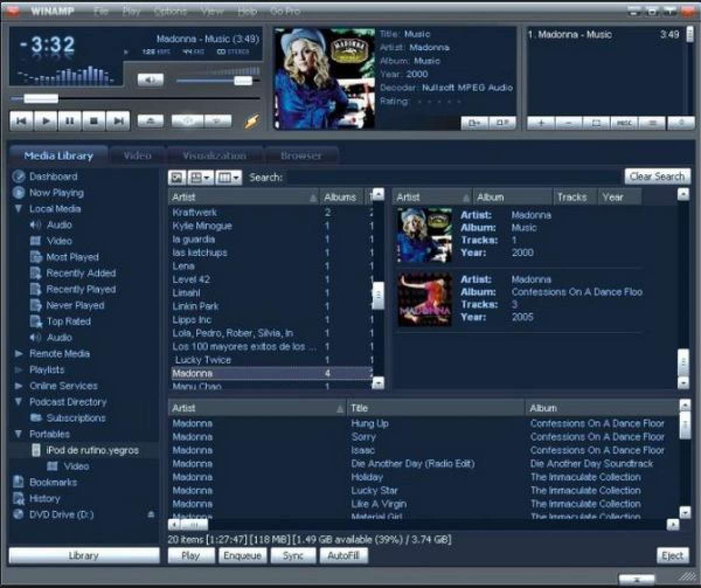Open the View menu
The image size is (701, 588).
pos(212,11)
